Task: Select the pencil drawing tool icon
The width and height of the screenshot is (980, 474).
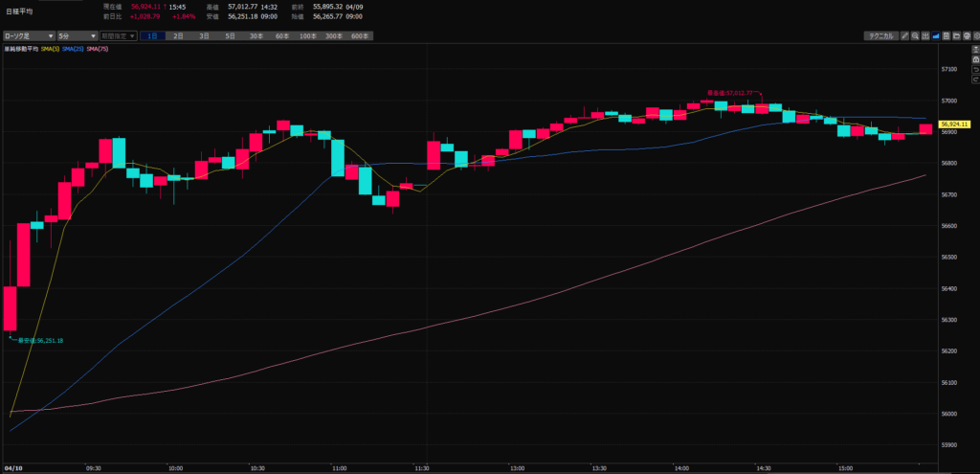Action: click(906, 35)
